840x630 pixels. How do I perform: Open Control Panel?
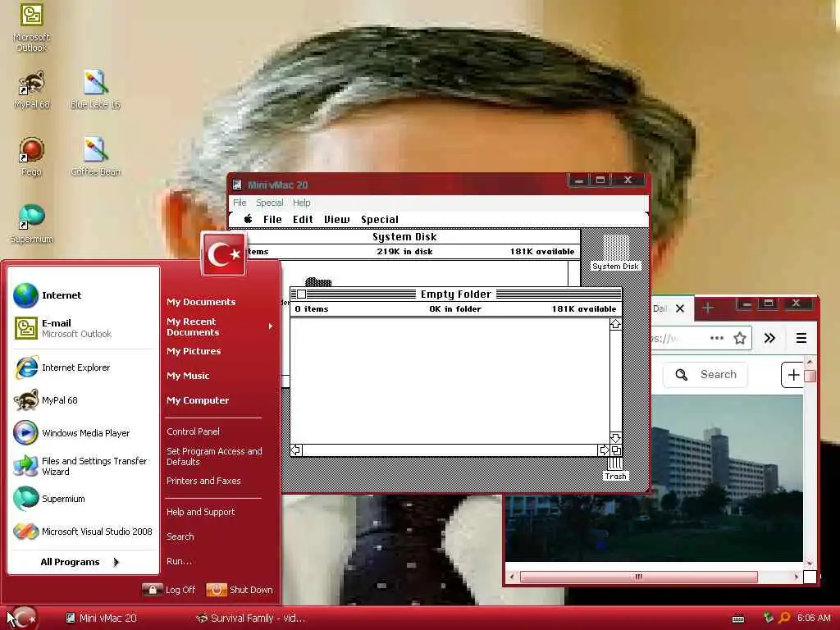[x=193, y=431]
